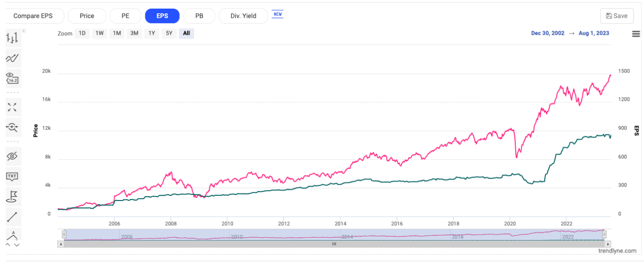This screenshot has height=264, width=644.
Task: Set zoom range to 5Y
Action: click(169, 33)
